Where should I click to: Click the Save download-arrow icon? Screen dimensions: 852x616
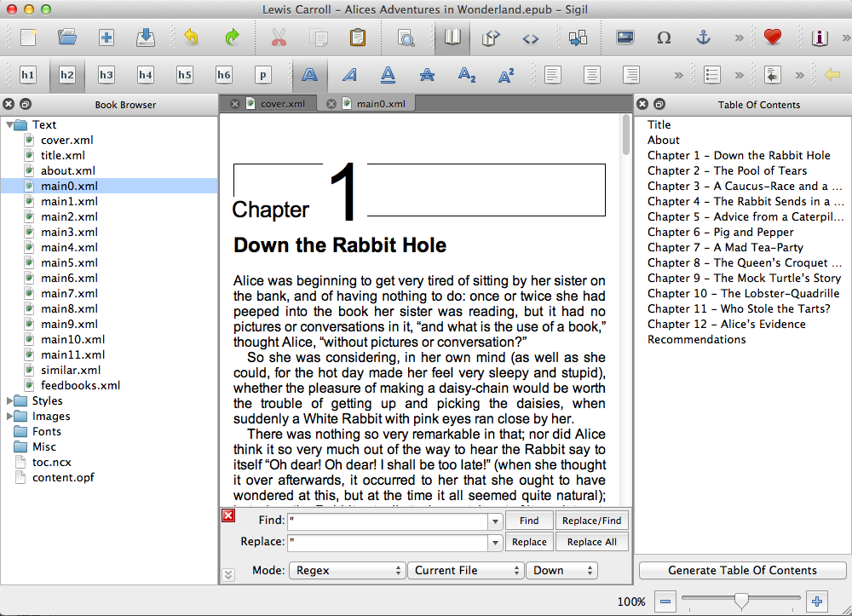pyautogui.click(x=146, y=37)
